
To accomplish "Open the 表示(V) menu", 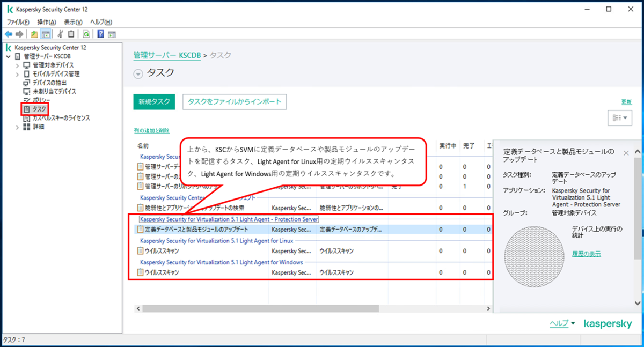I will 73,22.
